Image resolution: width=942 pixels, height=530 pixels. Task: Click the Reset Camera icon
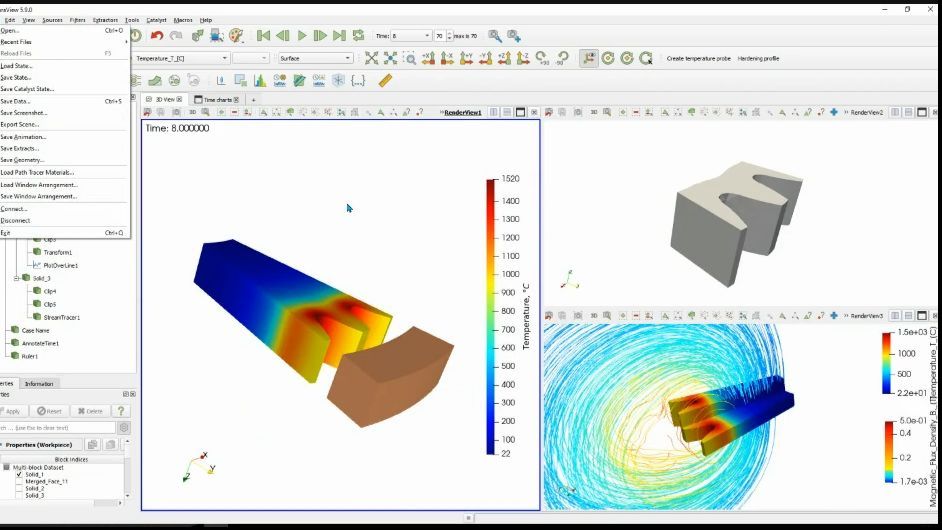pyautogui.click(x=372, y=58)
